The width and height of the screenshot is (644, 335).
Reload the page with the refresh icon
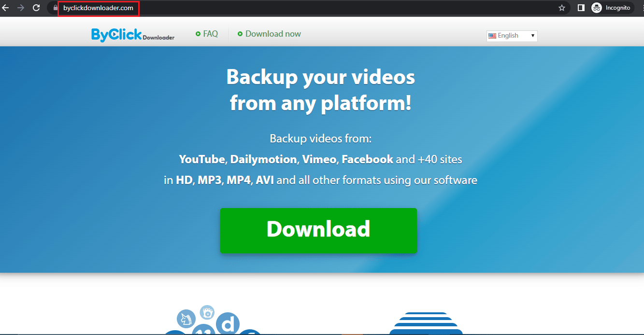click(x=36, y=8)
